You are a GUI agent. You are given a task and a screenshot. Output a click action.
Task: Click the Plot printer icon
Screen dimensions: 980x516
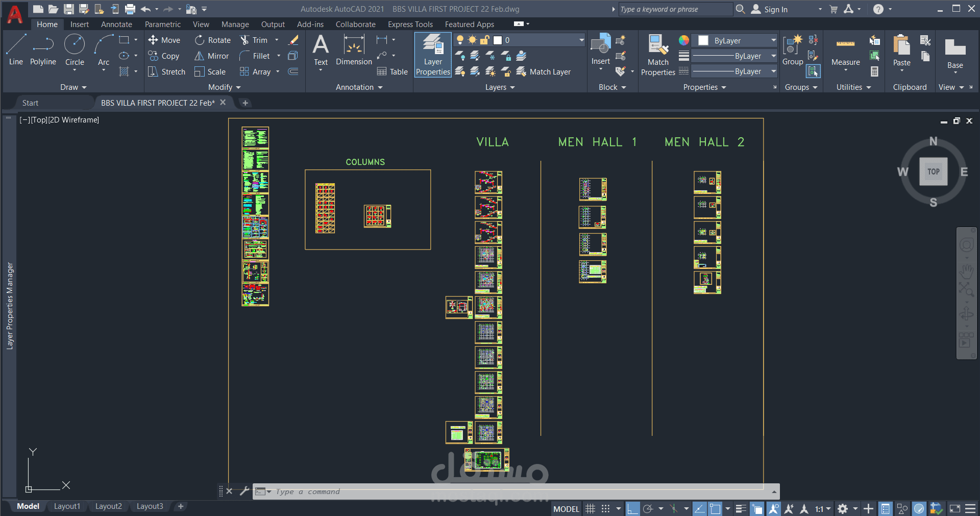click(x=130, y=9)
